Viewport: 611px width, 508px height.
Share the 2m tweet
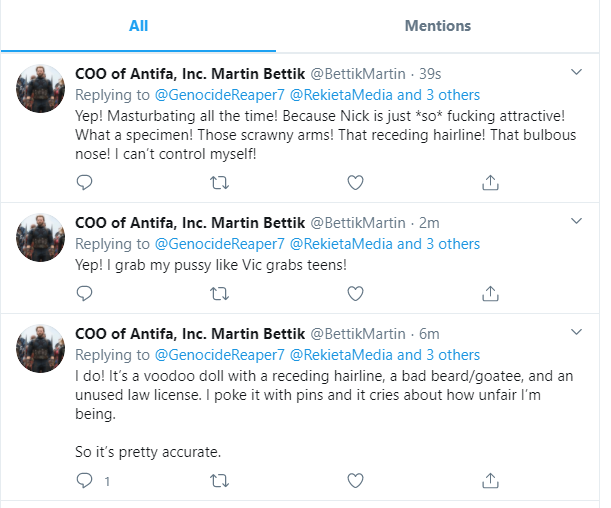(490, 293)
